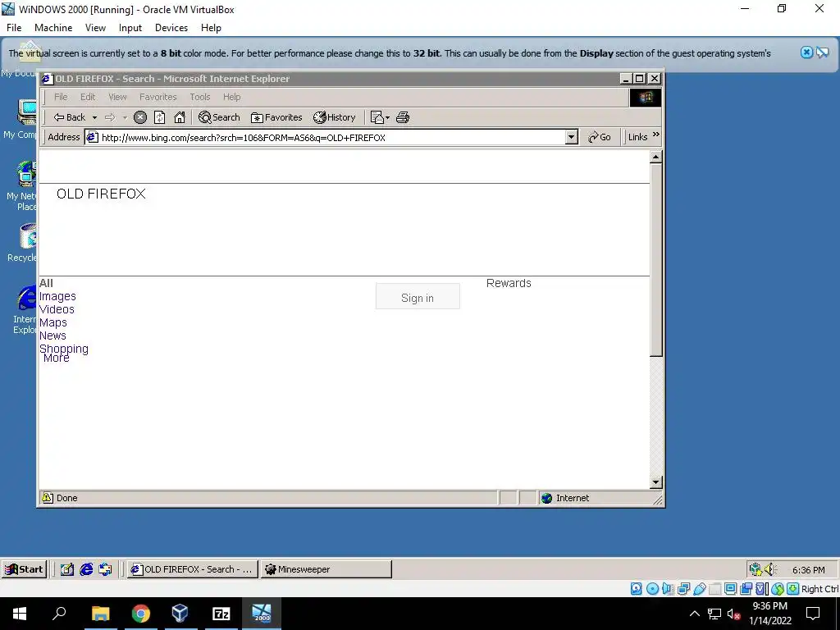Image resolution: width=840 pixels, height=630 pixels.
Task: Open the Maps link
Action: click(x=53, y=322)
